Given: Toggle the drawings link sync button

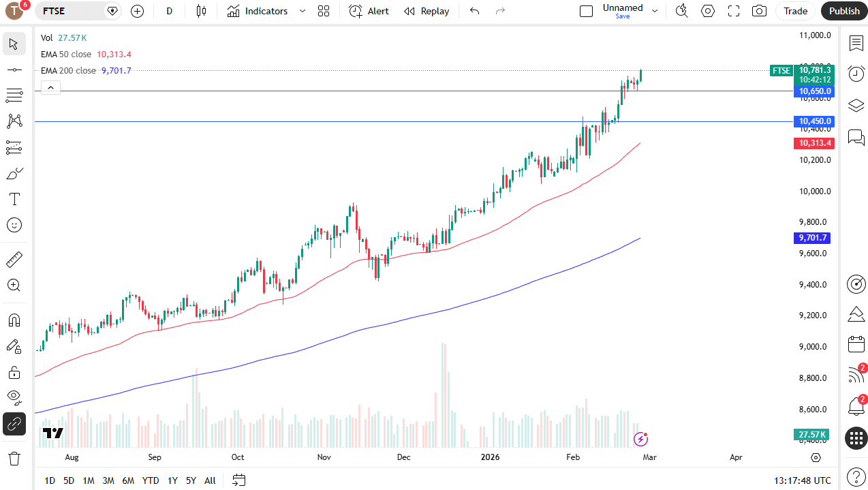Looking at the screenshot, I should (14, 424).
